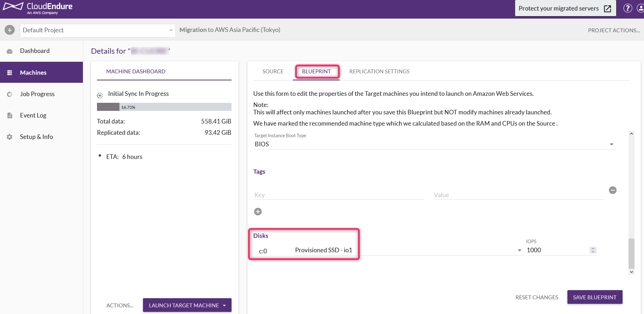Image resolution: width=644 pixels, height=314 pixels.
Task: Click the Event Log document icon
Action: [x=9, y=115]
